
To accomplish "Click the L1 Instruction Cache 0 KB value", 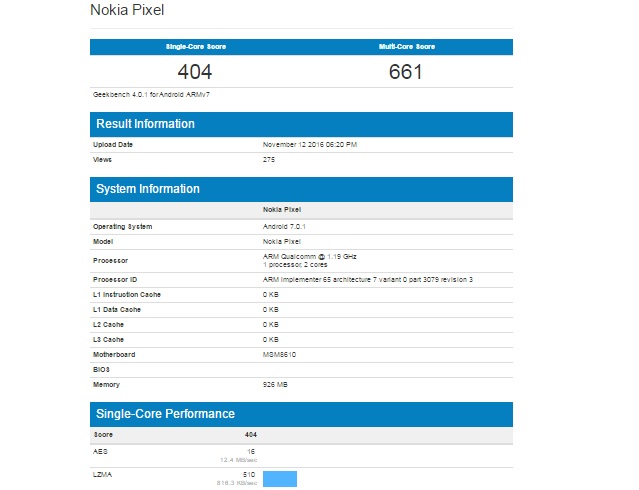I will tap(271, 295).
